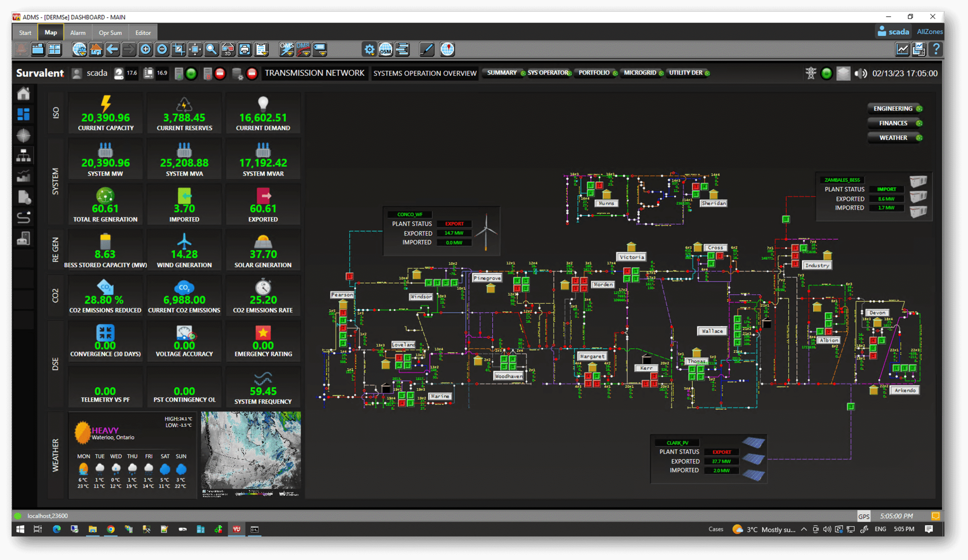Click the WEATHER button on right
968x560 pixels.
pyautogui.click(x=893, y=138)
